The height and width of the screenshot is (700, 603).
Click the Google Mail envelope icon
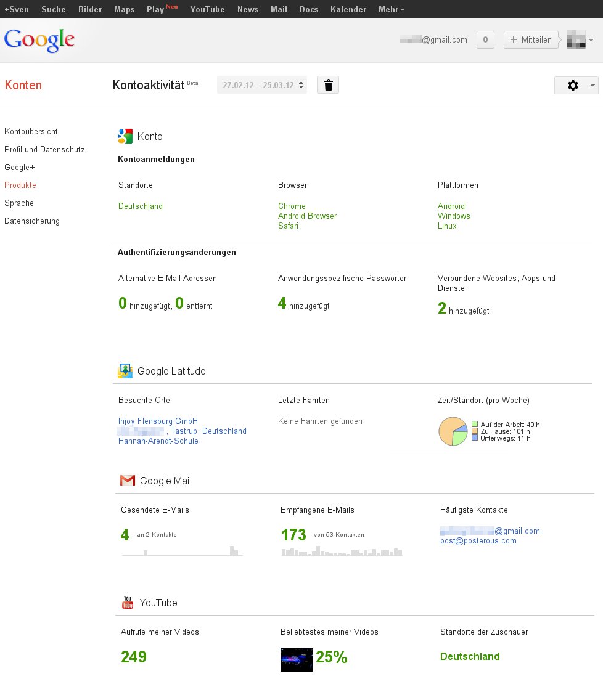pyautogui.click(x=128, y=481)
